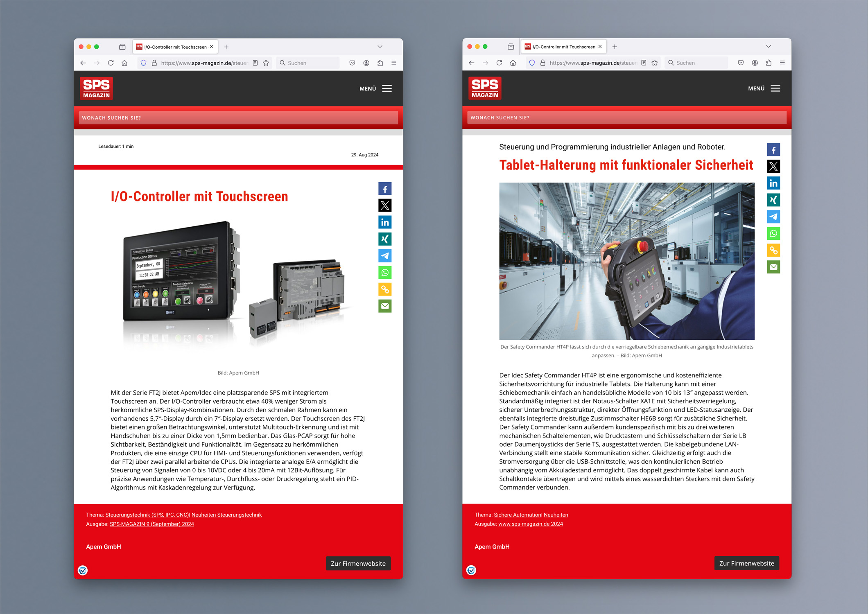
Task: Click the Tablet-Halterung article photo
Action: point(626,261)
